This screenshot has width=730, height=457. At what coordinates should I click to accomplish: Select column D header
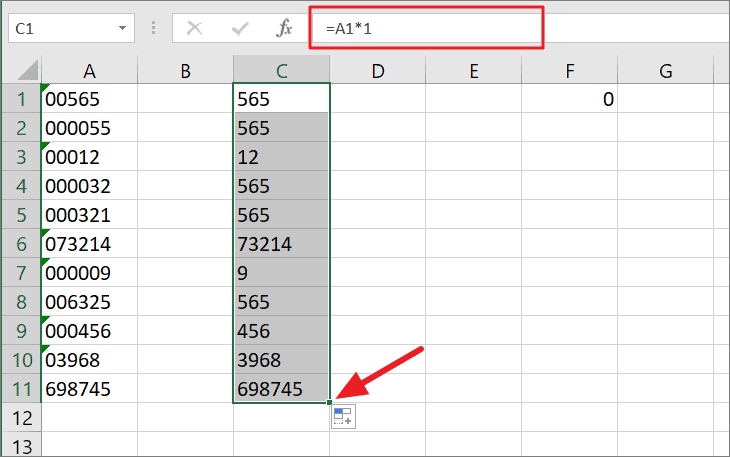[378, 71]
